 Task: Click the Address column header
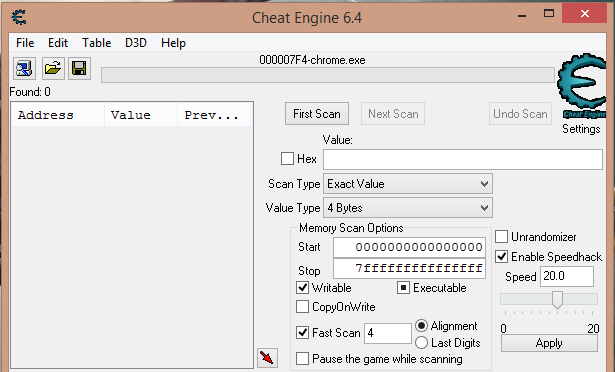point(58,115)
